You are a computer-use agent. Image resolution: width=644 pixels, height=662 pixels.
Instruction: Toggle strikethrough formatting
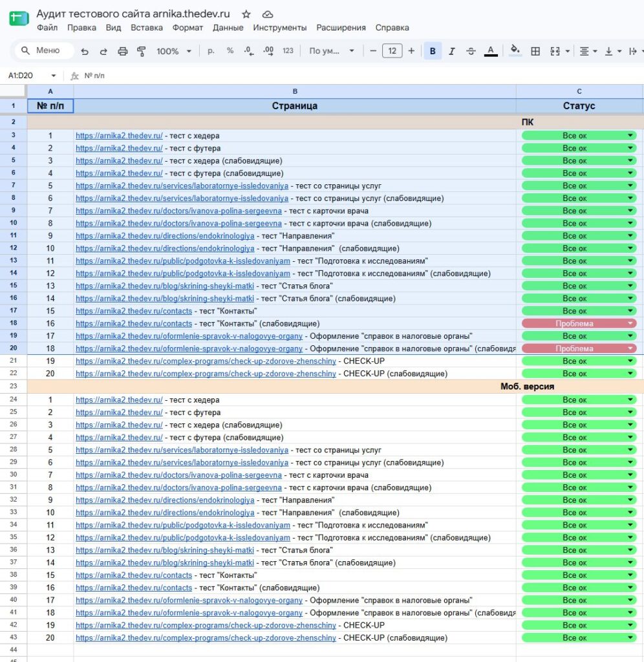471,51
